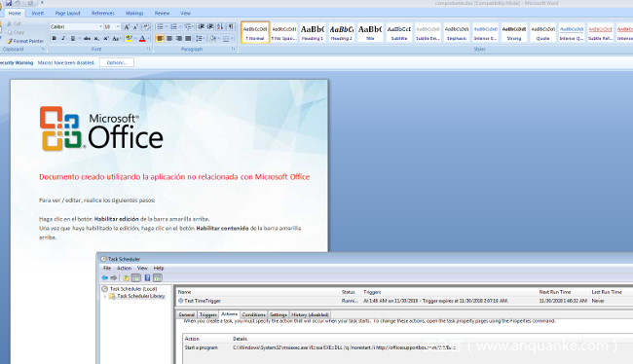This screenshot has width=633, height=364.
Task: Open the Paragraph dialog launcher
Action: coord(234,49)
